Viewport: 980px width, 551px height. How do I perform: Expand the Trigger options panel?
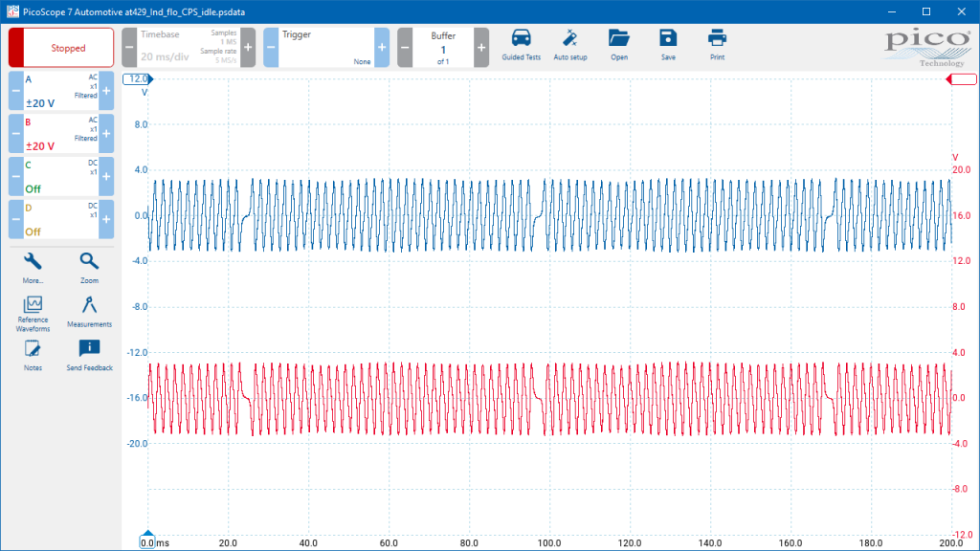click(325, 47)
